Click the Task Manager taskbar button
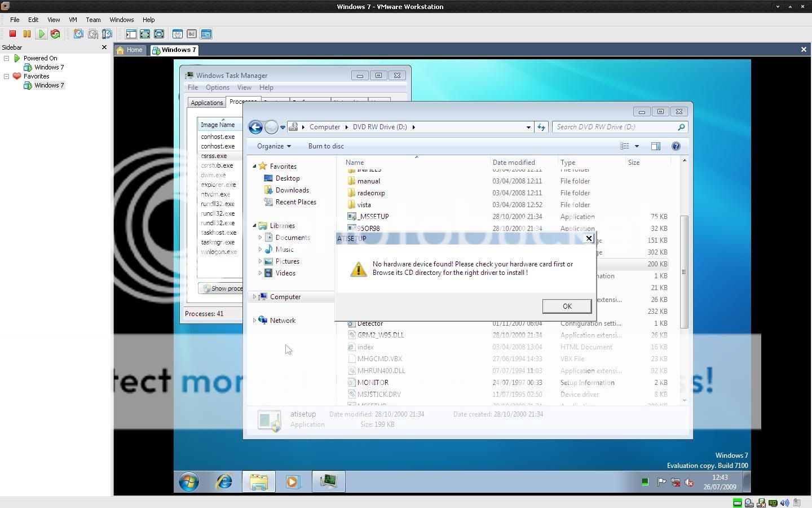 tap(328, 482)
